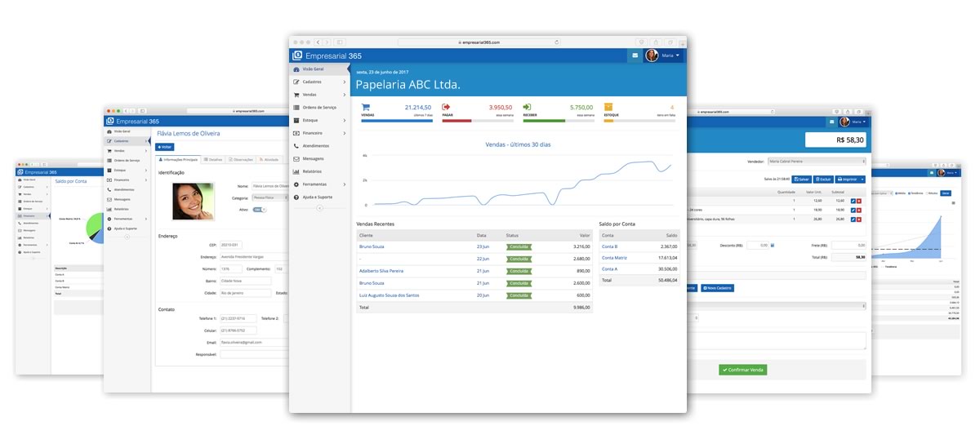Open Categoria dropdown in Flávia window
This screenshot has width=980, height=448.
[x=270, y=197]
